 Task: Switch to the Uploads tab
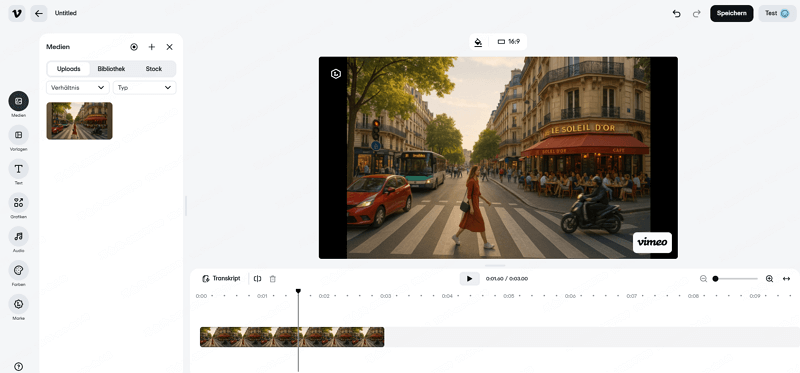[68, 69]
